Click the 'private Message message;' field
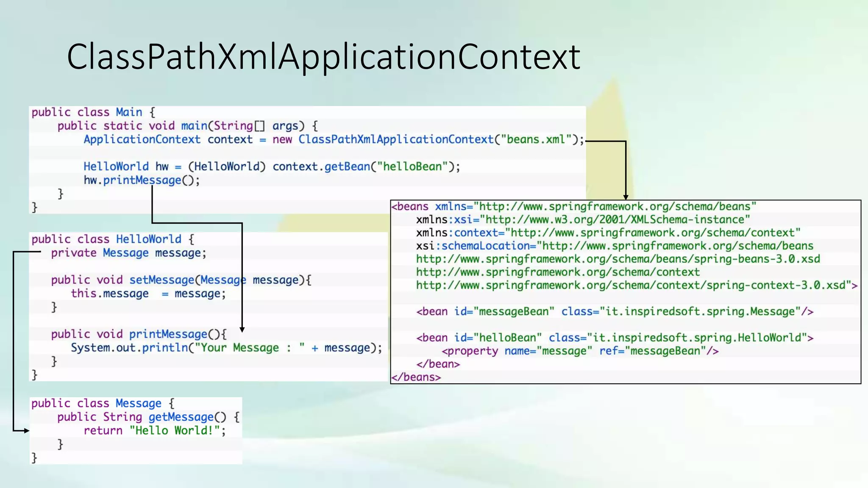 (x=129, y=253)
